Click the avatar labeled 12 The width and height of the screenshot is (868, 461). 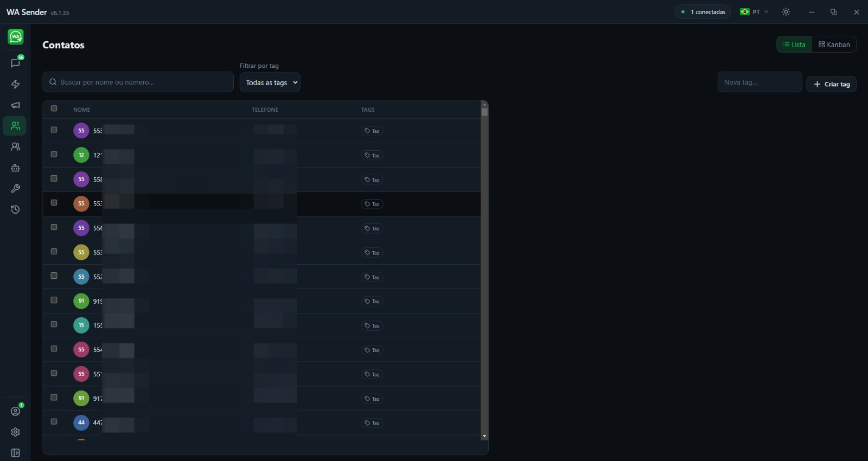[x=81, y=155]
